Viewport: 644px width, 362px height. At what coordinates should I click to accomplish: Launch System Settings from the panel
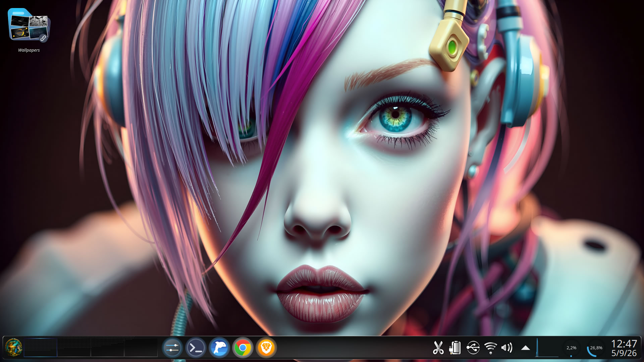point(172,348)
